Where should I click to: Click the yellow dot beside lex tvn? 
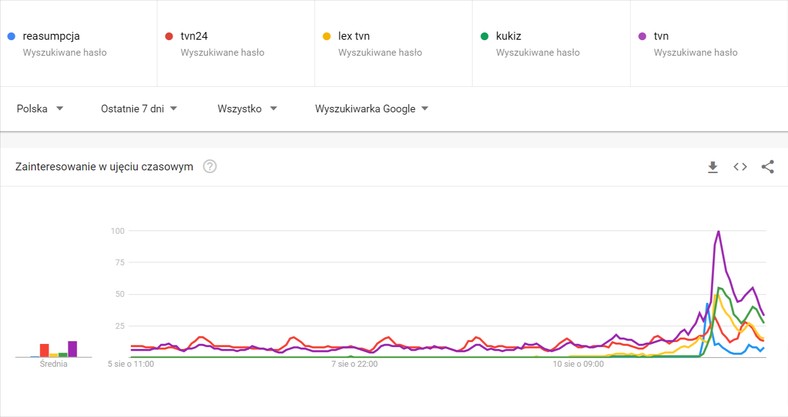(x=327, y=36)
